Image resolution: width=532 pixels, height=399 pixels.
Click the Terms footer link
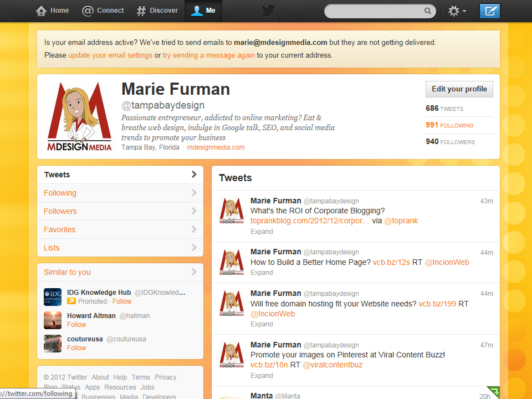tap(141, 377)
